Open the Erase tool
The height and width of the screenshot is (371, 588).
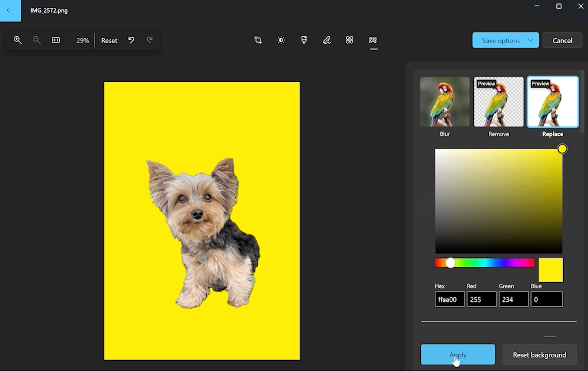pyautogui.click(x=349, y=40)
